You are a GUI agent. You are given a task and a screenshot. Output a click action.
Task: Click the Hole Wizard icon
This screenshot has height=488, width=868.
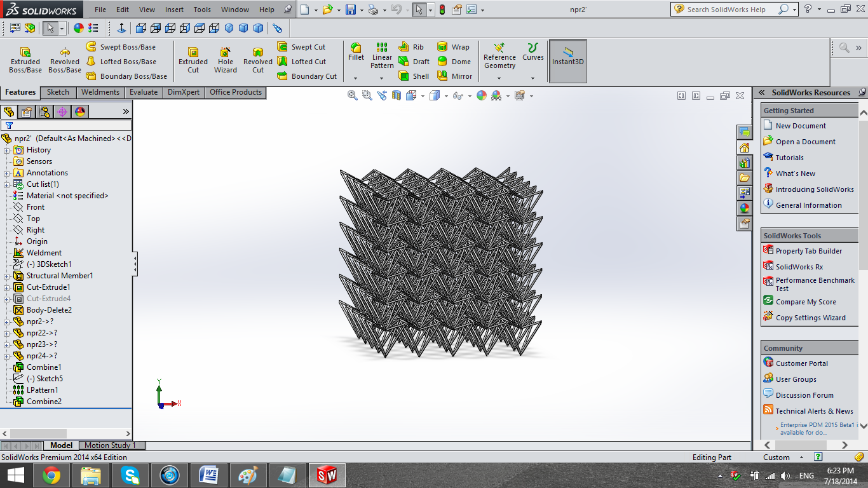tap(225, 58)
